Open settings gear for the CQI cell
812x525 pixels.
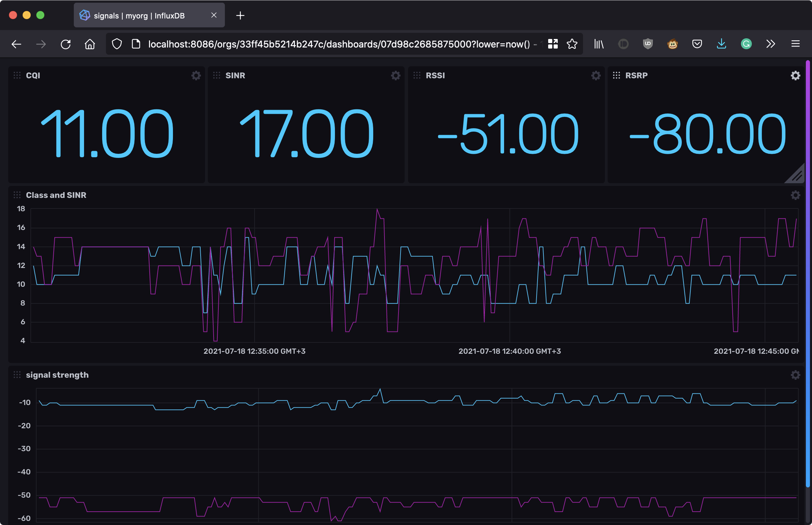(196, 76)
